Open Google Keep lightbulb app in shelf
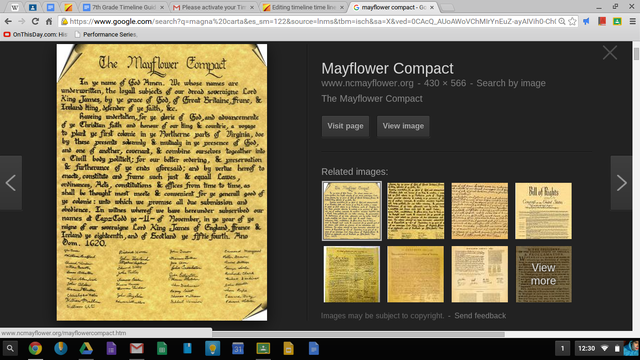This screenshot has width=640, height=360. tap(213, 349)
